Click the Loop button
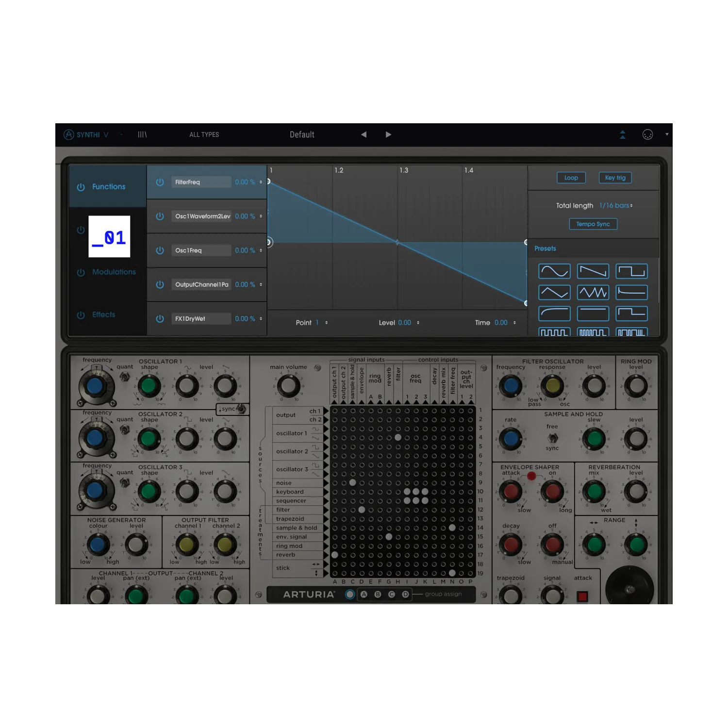This screenshot has height=728, width=728. click(571, 178)
